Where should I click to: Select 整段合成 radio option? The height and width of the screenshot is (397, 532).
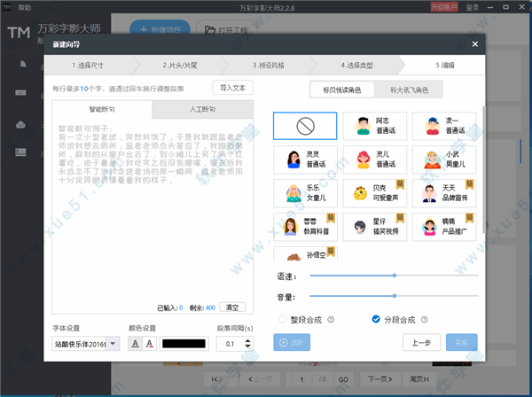click(284, 319)
